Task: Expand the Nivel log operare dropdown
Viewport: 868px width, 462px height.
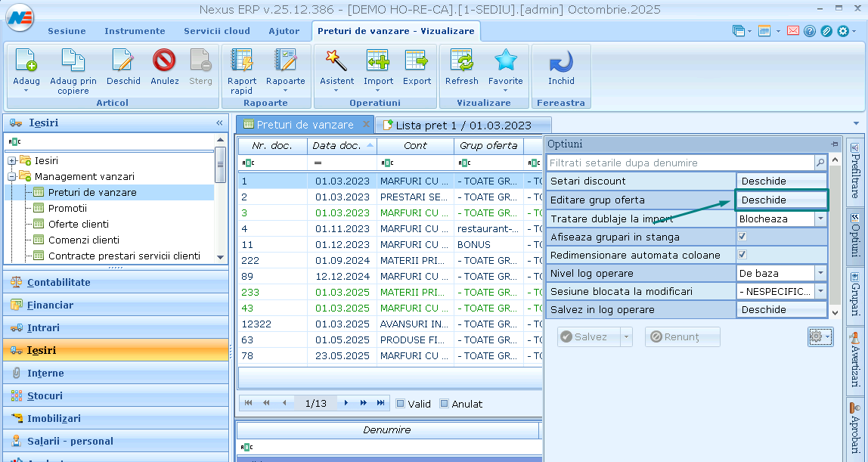Action: point(820,273)
